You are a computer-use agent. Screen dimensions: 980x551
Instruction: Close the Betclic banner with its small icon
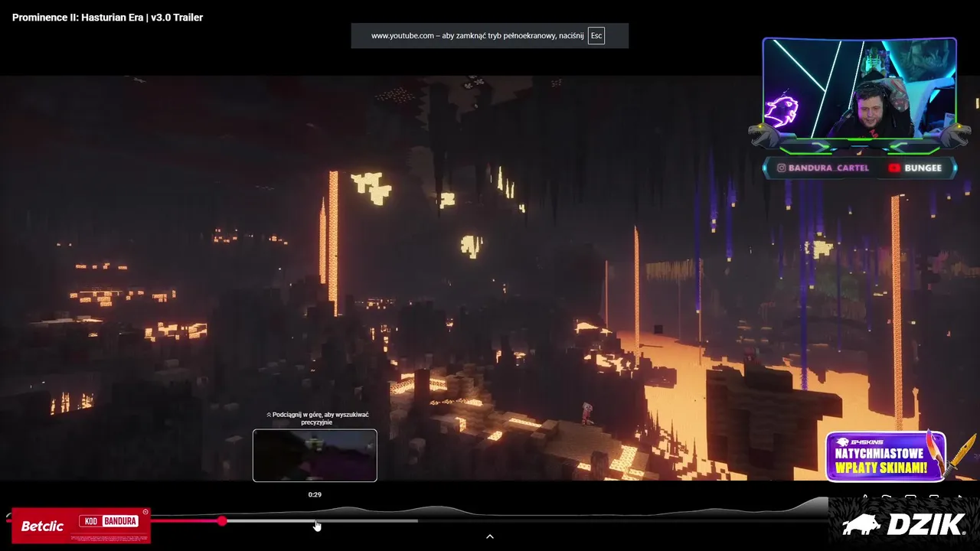pyautogui.click(x=145, y=511)
